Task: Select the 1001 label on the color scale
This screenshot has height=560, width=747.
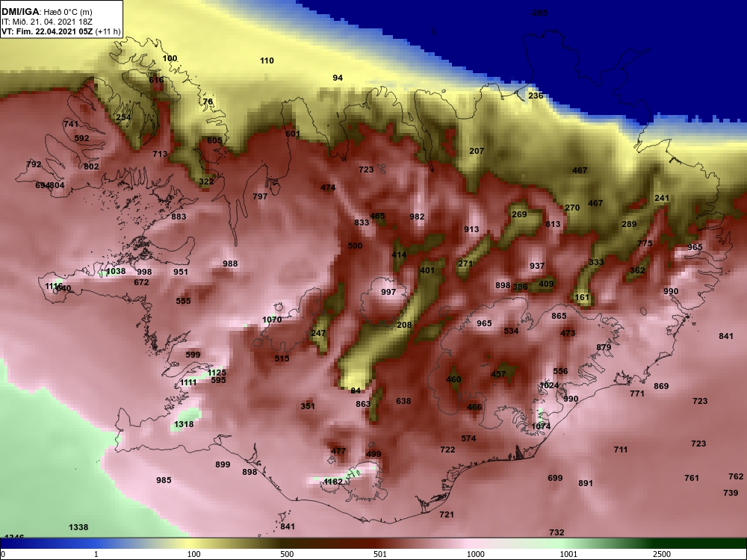Action: click(568, 554)
